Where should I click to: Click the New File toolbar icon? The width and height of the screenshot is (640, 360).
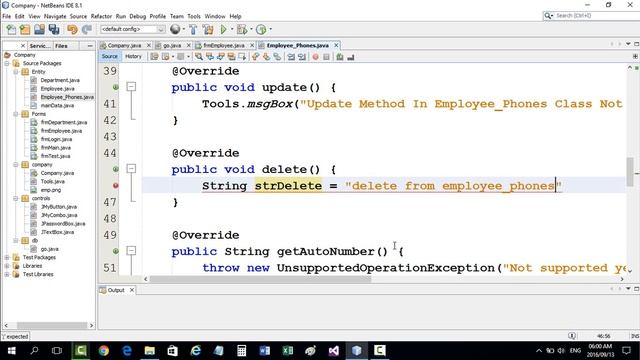tap(11, 29)
